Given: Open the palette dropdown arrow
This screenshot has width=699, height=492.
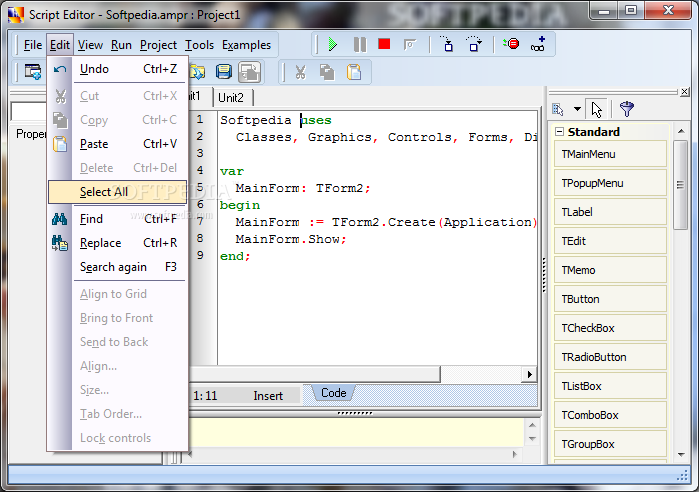Looking at the screenshot, I should (577, 109).
